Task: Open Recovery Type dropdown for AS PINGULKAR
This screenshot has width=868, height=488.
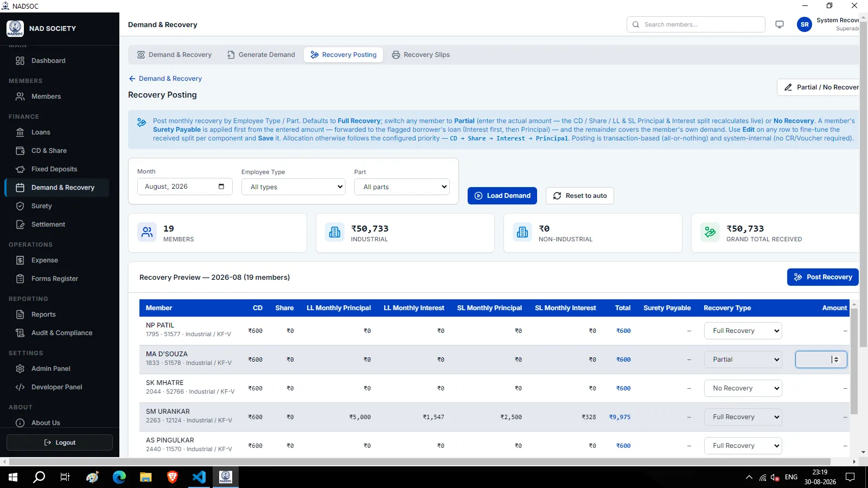Action: pyautogui.click(x=743, y=446)
